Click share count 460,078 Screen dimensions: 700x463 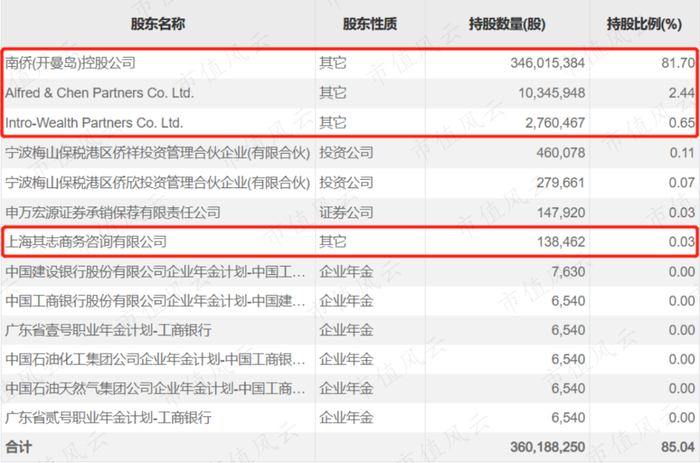pyautogui.click(x=561, y=153)
